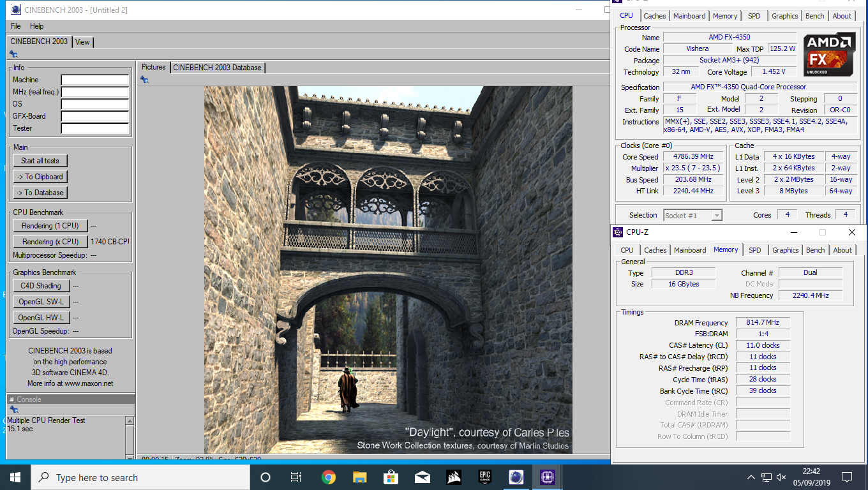Open the Help menu in CINEBENCH
Viewport: 868px width, 490px height.
point(37,26)
